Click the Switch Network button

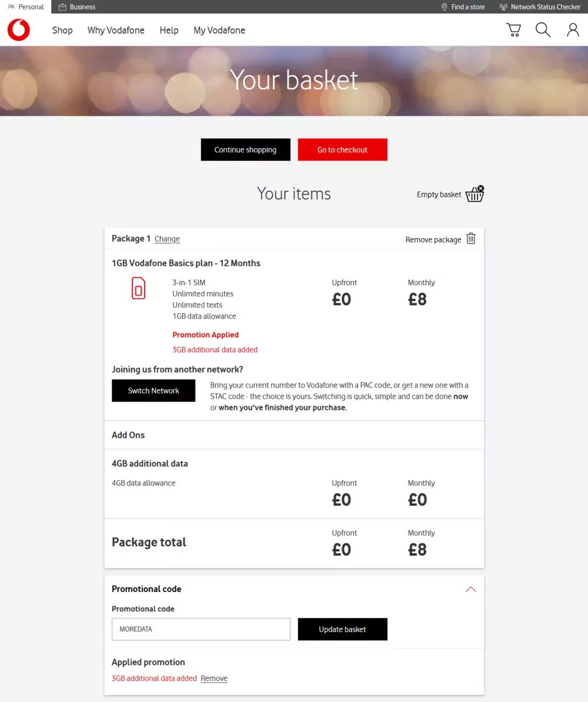153,390
